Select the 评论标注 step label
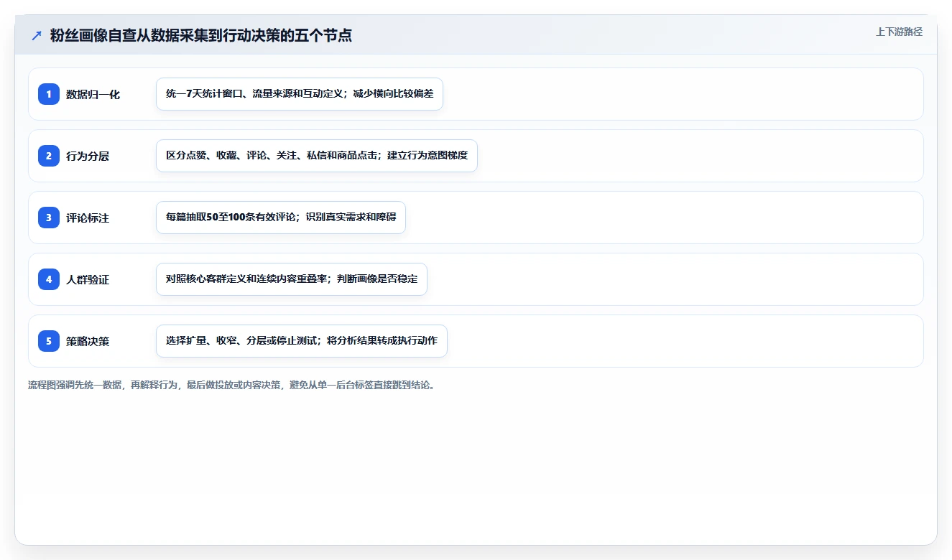Viewport: 952px width, 560px height. point(88,218)
